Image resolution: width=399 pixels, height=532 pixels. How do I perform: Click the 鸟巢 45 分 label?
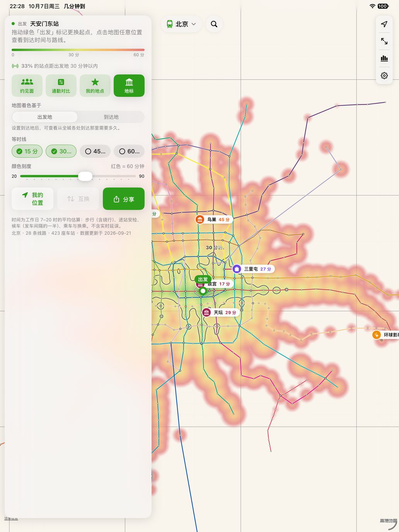point(218,220)
